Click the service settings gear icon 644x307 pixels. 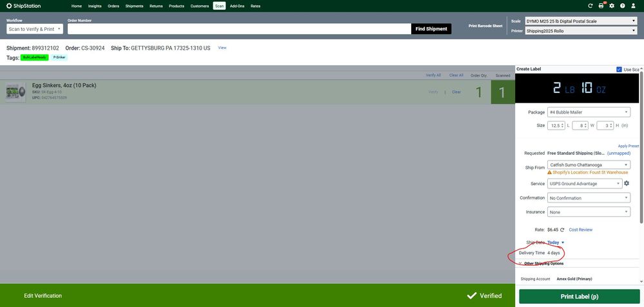627,184
